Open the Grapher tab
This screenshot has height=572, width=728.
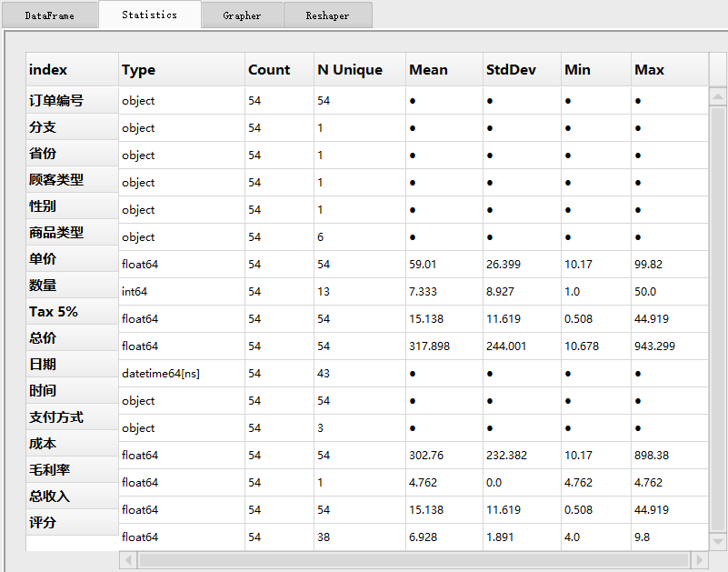pyautogui.click(x=242, y=15)
